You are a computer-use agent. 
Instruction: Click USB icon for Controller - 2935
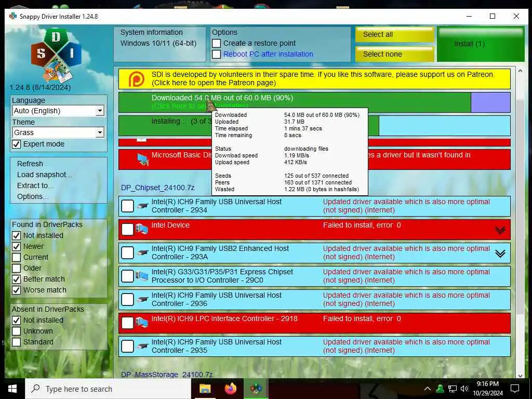pos(143,347)
